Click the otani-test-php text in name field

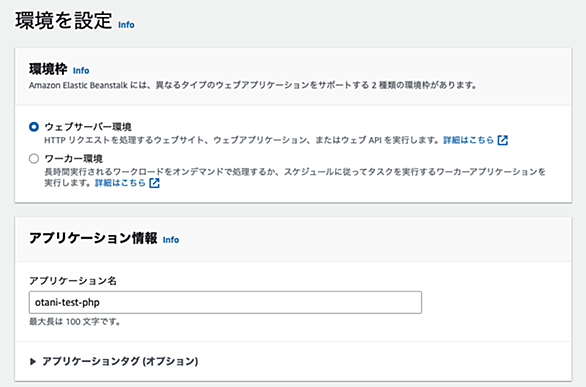pos(67,303)
